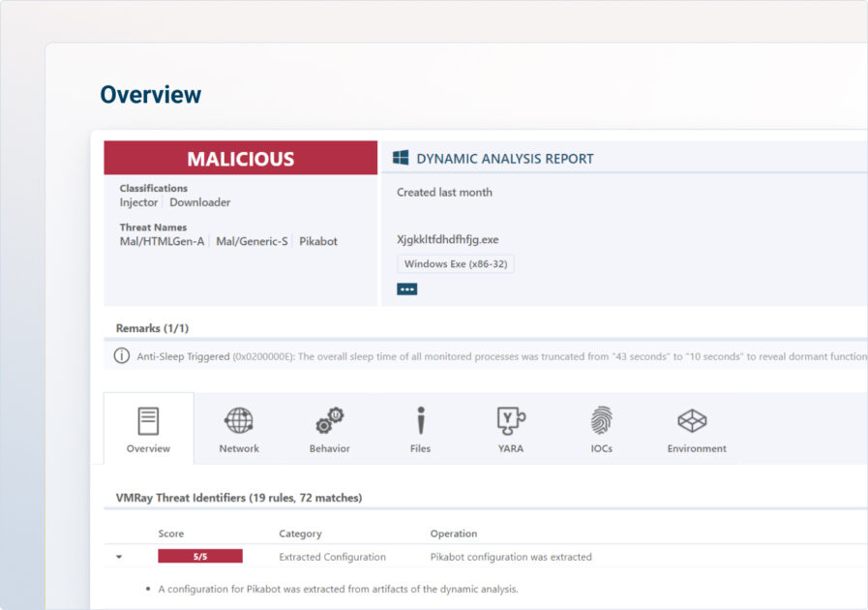Click the Mal/HTMLGen-A threat name
Image resolution: width=868 pixels, height=610 pixels.
[161, 240]
